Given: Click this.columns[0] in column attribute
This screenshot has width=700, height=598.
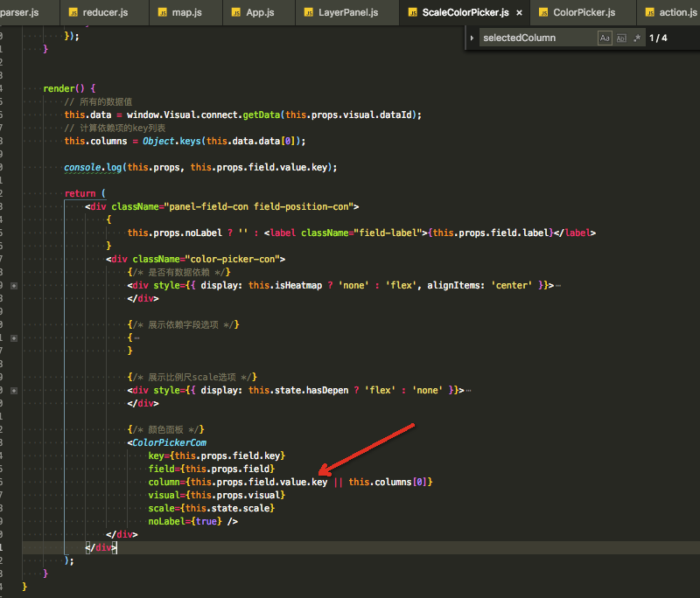Looking at the screenshot, I should pyautogui.click(x=388, y=482).
